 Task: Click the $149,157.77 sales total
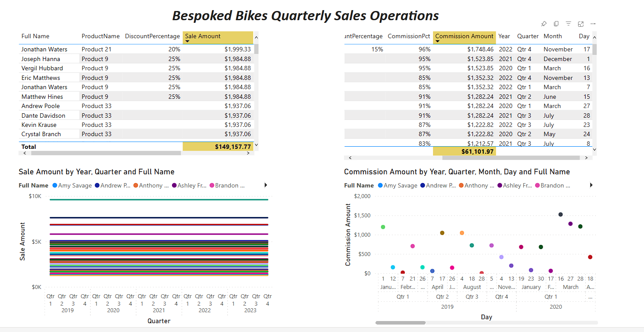pyautogui.click(x=233, y=147)
